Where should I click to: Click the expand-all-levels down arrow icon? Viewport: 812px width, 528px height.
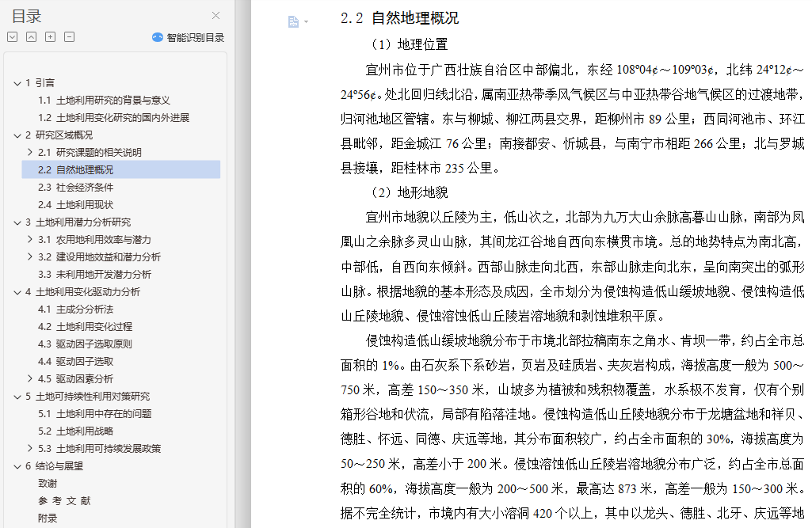click(x=13, y=36)
